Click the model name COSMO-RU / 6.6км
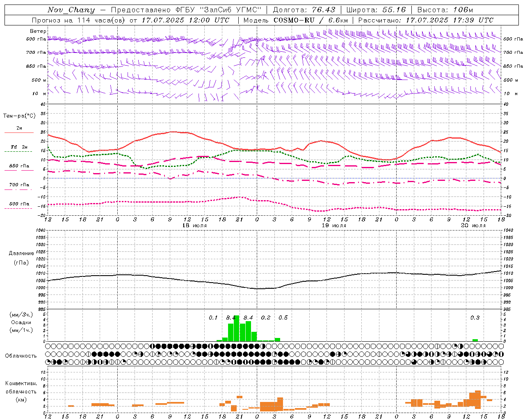 tap(310, 20)
